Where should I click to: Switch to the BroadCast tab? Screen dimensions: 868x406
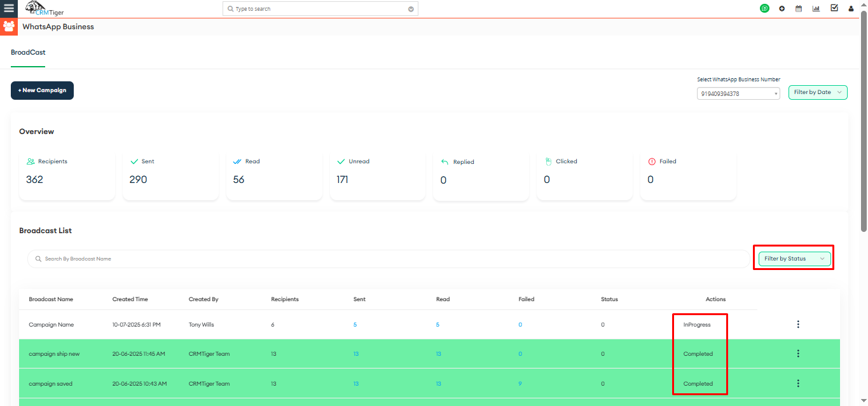pos(28,53)
